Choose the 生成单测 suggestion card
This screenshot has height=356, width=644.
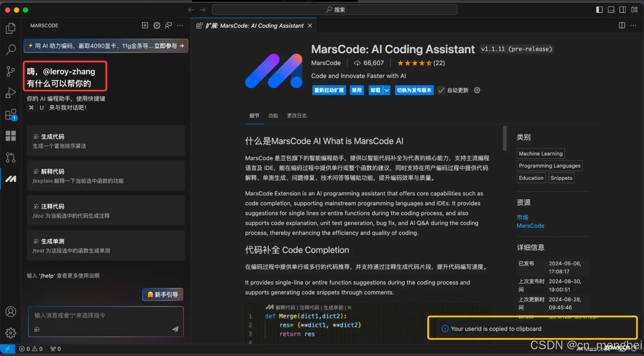coord(106,246)
